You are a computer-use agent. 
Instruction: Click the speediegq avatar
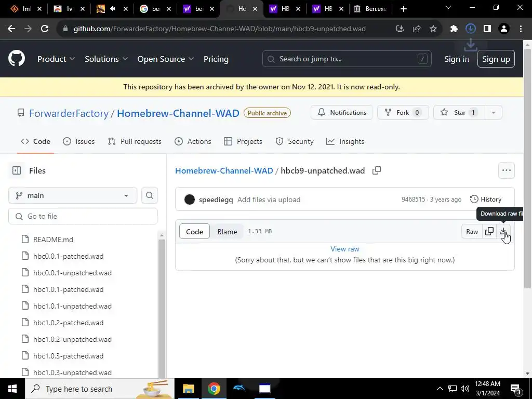coord(189,199)
